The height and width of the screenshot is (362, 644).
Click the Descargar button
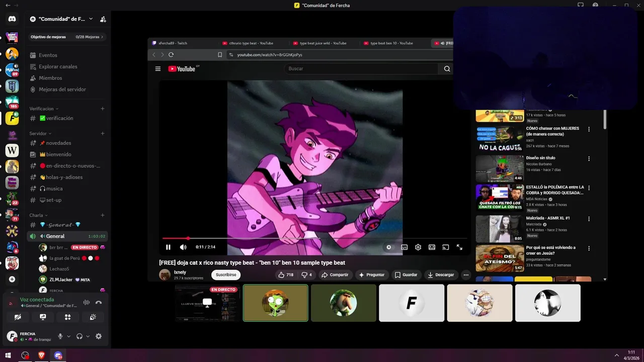tap(441, 275)
